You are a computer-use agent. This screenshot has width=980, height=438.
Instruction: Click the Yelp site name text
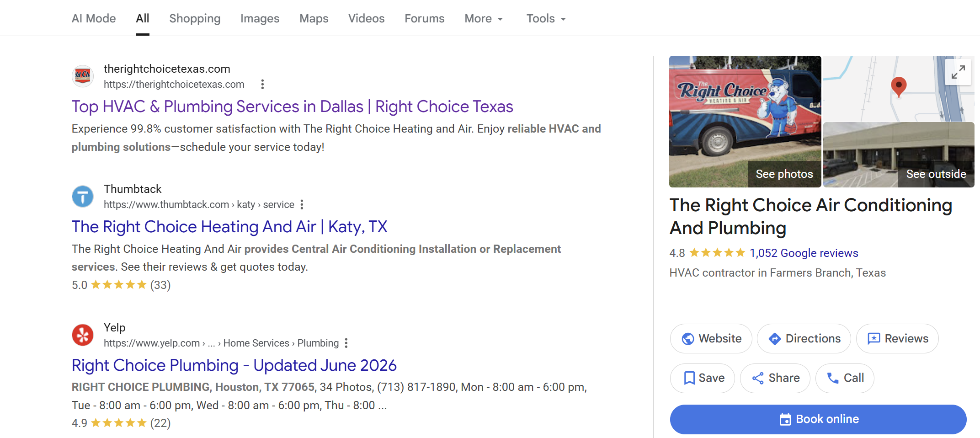point(114,328)
